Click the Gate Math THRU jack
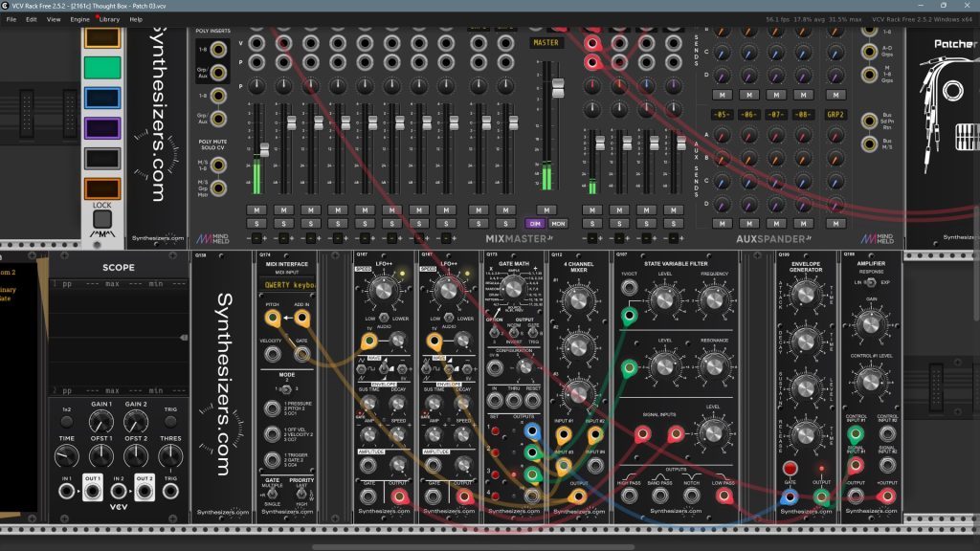The image size is (980, 551). tap(514, 402)
